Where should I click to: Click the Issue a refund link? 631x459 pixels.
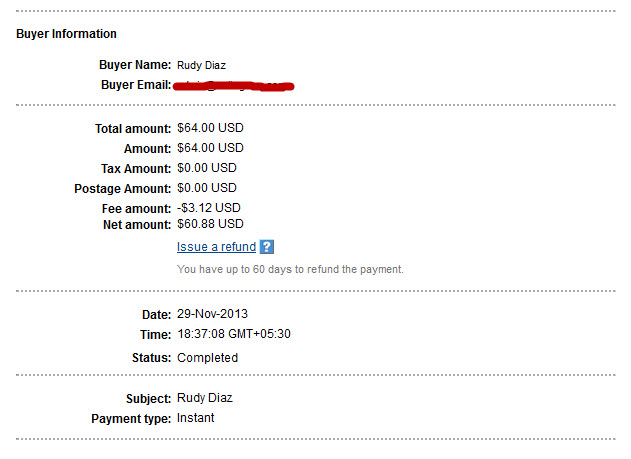216,247
